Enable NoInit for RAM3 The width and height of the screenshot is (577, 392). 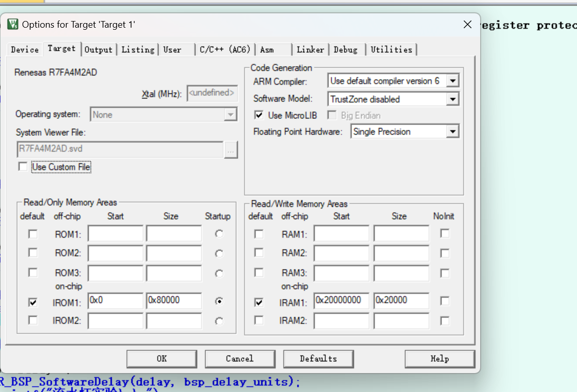click(444, 273)
